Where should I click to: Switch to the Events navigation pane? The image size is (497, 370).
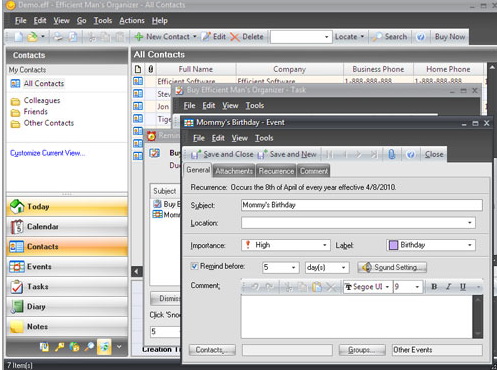67,267
